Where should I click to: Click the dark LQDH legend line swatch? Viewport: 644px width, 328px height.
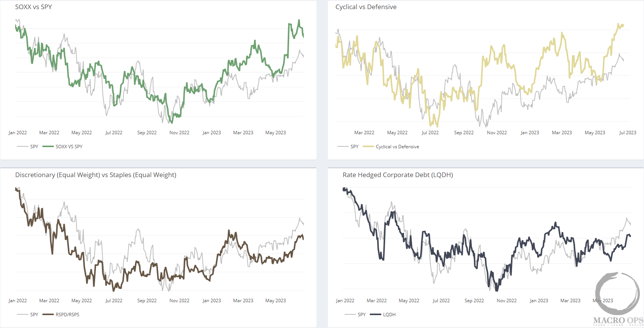[375, 314]
